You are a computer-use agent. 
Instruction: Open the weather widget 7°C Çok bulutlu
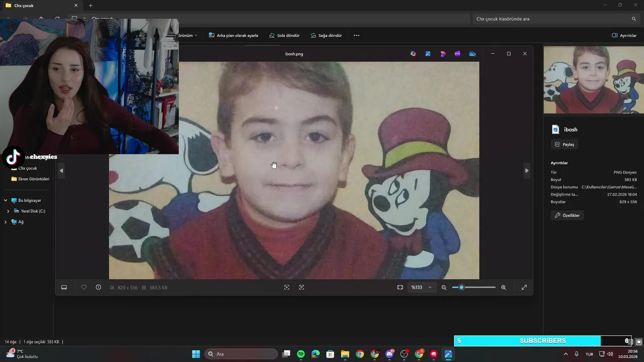[x=22, y=354]
